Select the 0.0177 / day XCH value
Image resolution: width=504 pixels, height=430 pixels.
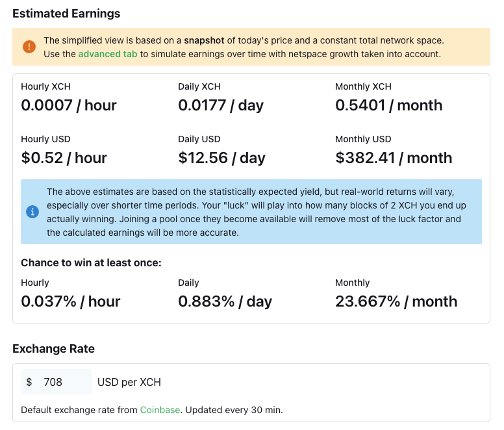click(221, 105)
